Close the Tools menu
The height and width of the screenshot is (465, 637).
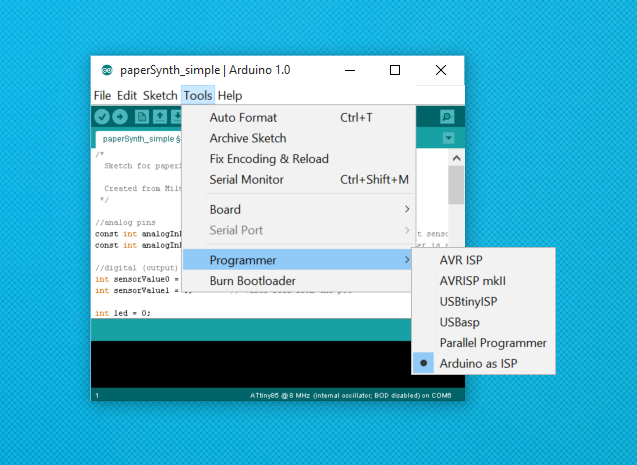click(198, 95)
